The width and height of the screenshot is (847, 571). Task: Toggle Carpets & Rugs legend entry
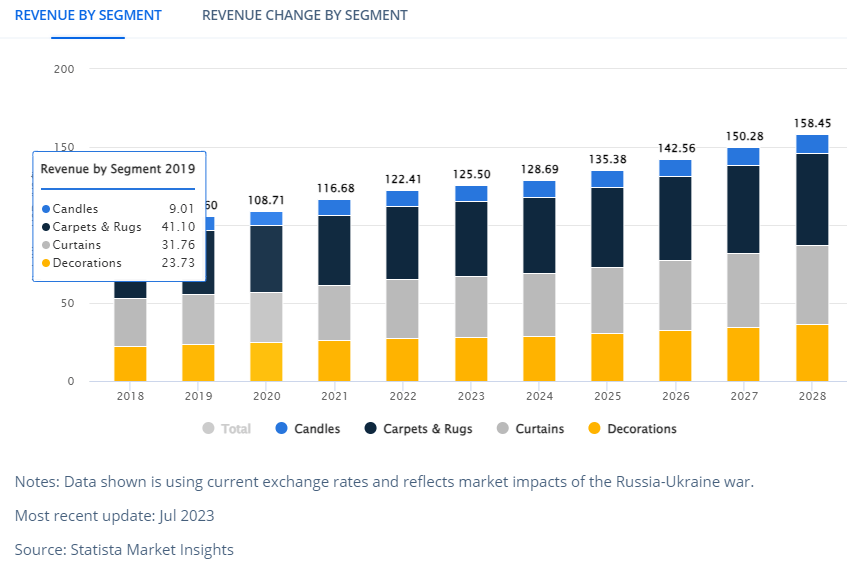419,428
